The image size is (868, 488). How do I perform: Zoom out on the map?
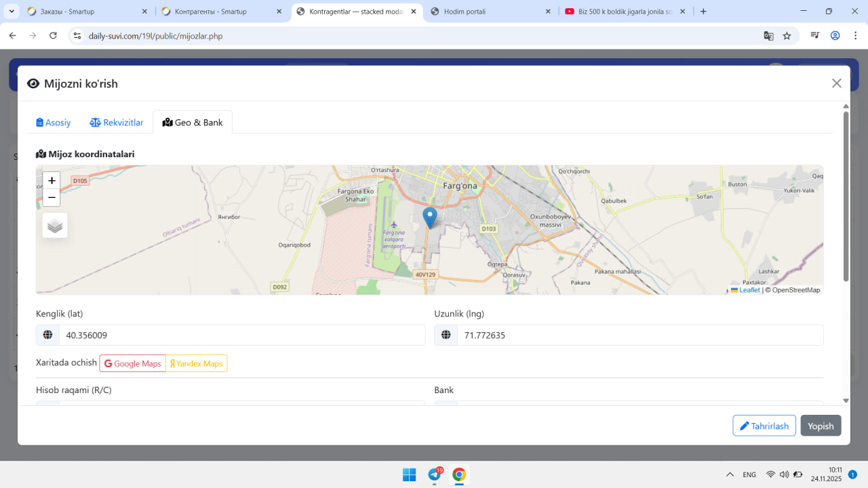[52, 198]
